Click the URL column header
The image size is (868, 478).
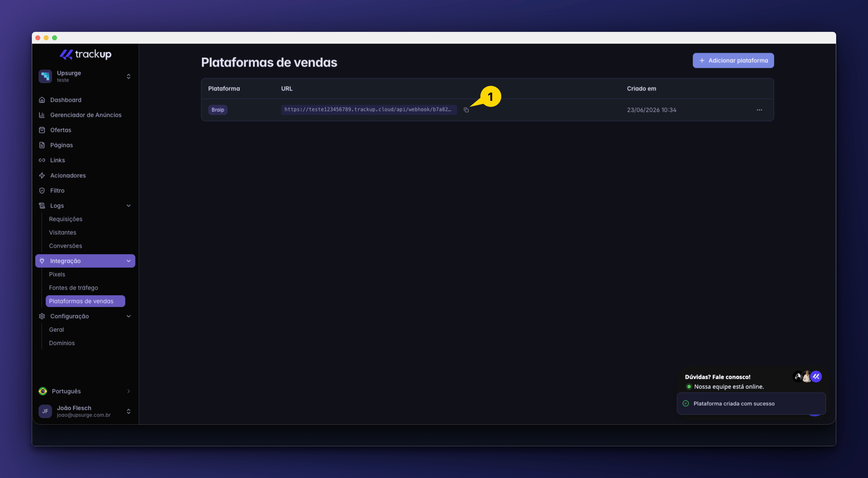click(287, 89)
